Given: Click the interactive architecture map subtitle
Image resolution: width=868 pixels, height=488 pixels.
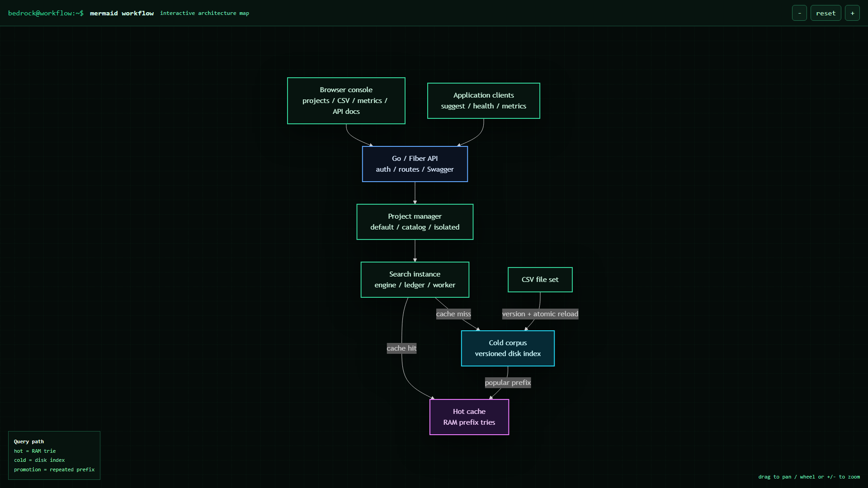Looking at the screenshot, I should [x=204, y=13].
